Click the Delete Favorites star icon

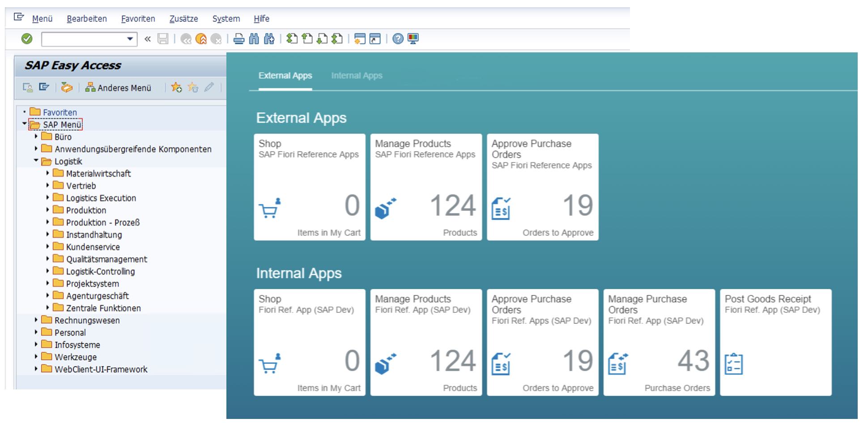(x=193, y=87)
